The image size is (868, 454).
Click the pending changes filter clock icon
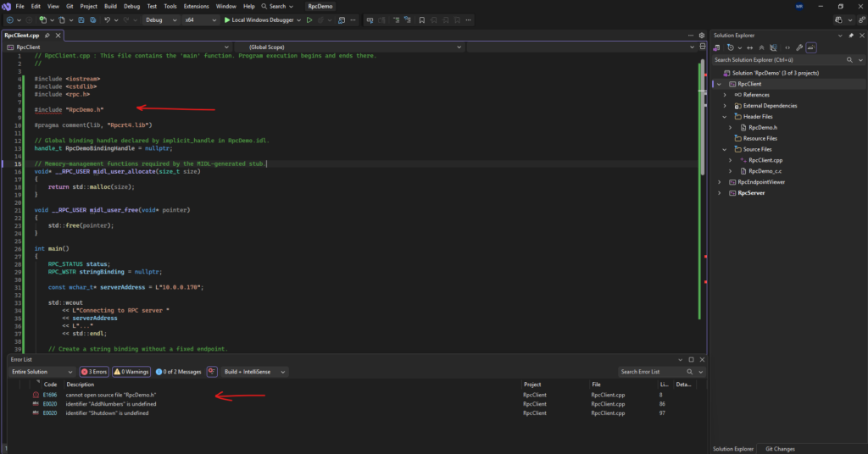[730, 47]
